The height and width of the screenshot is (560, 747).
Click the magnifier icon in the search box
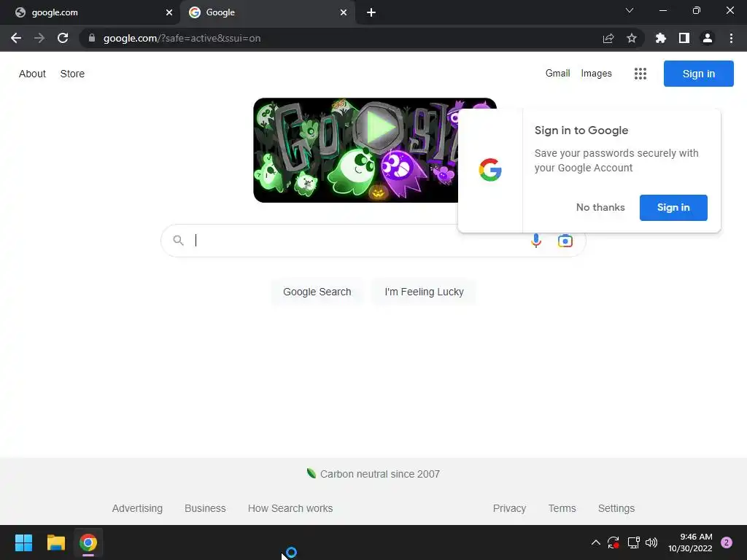[x=178, y=241]
